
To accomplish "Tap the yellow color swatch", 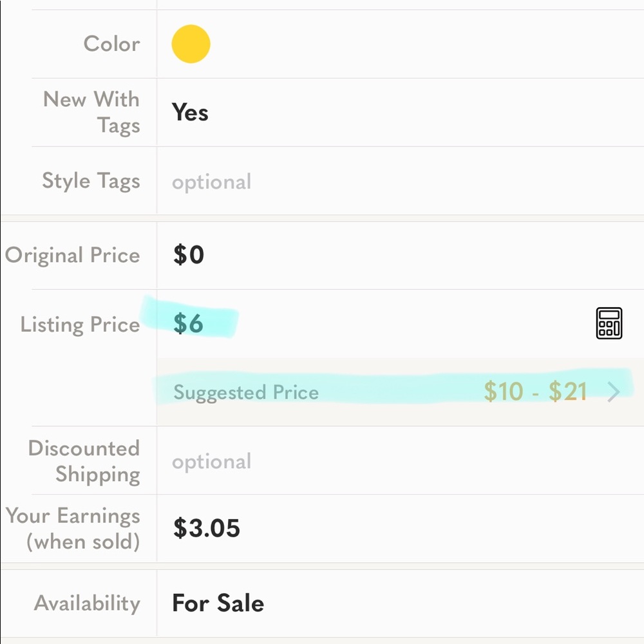I will click(x=191, y=44).
